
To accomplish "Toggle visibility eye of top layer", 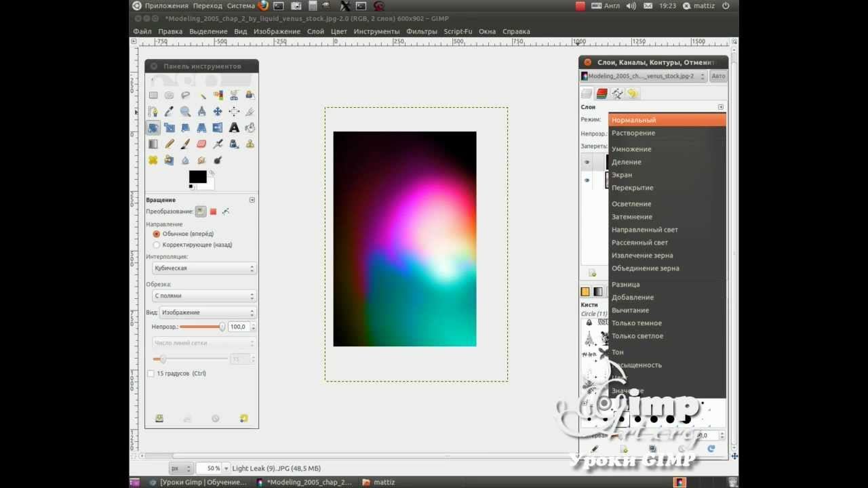I will [587, 162].
